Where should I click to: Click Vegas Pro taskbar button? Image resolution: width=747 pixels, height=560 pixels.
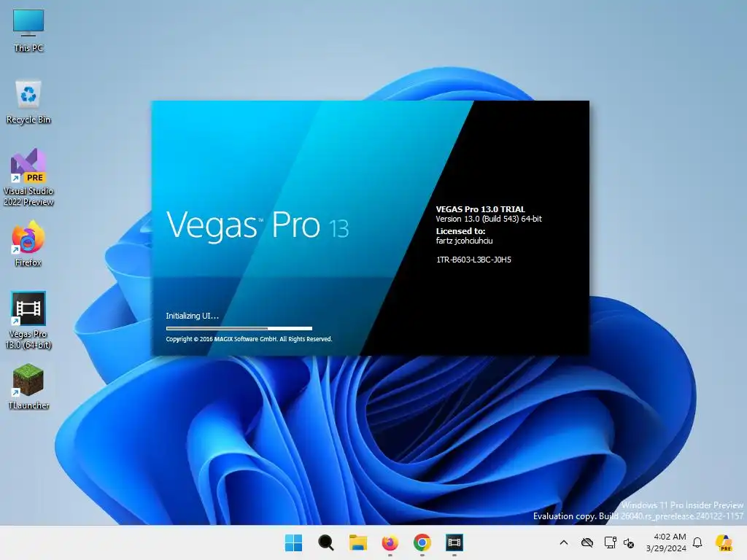pyautogui.click(x=454, y=542)
